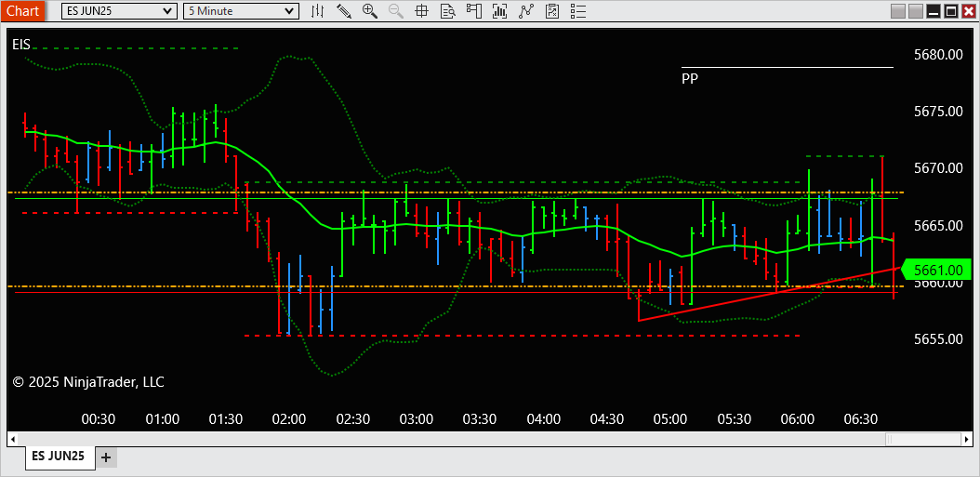Open the chart Properties list icon
Image resolution: width=980 pixels, height=477 pixels.
[578, 10]
